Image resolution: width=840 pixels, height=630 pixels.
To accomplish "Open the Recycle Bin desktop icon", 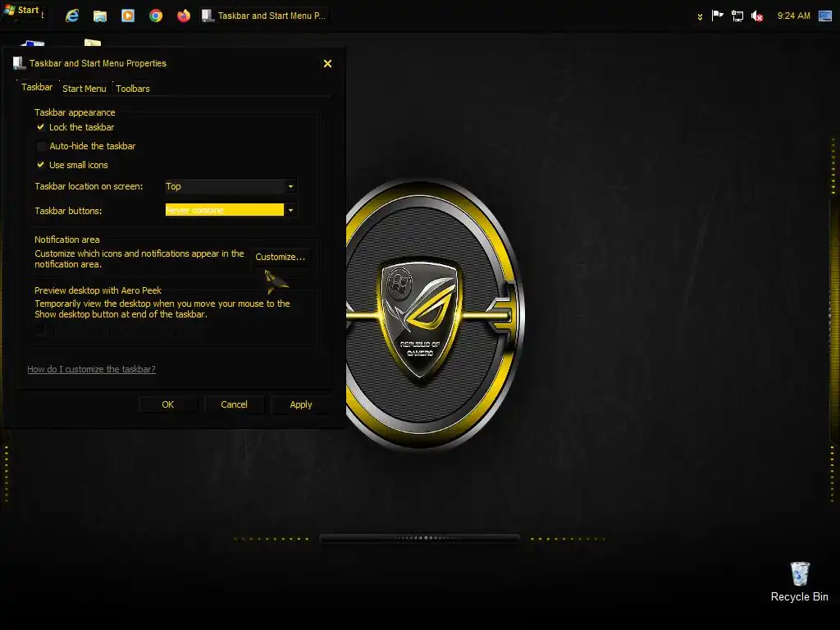I will coord(799,582).
